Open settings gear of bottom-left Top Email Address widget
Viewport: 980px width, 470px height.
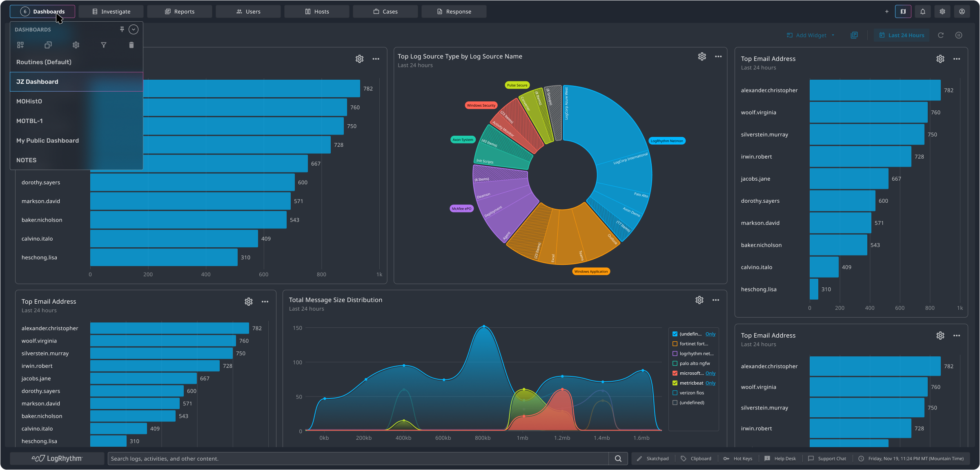pyautogui.click(x=249, y=302)
